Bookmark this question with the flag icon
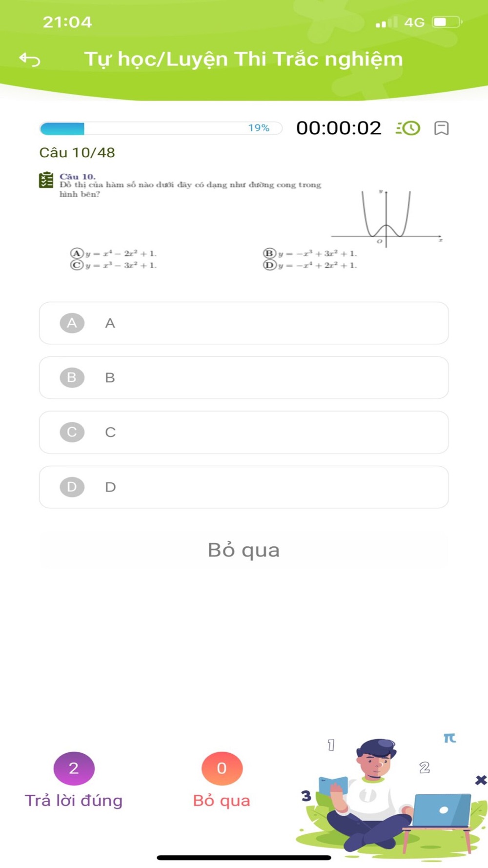This screenshot has height=868, width=488. pyautogui.click(x=441, y=128)
